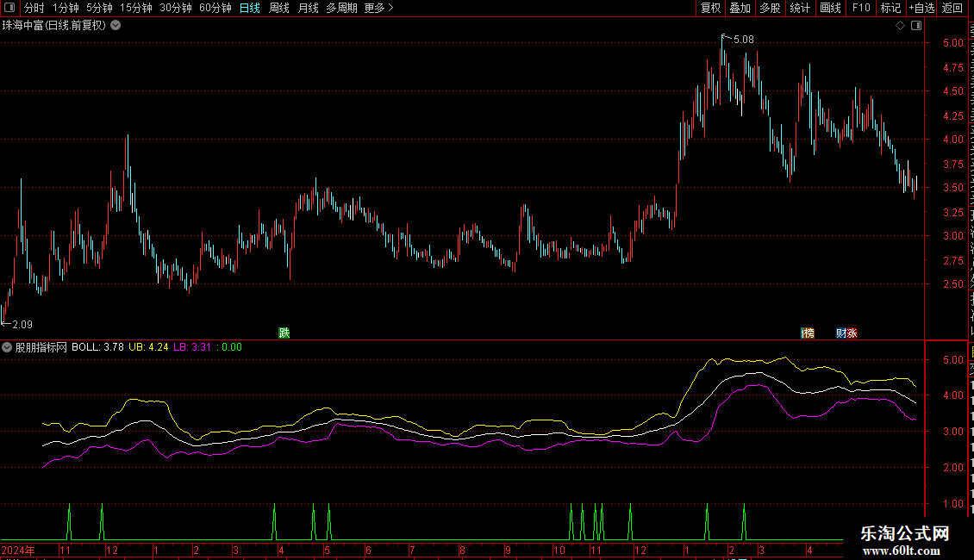Click the 2.50 price axis label
Image resolution: width=974 pixels, height=560 pixels.
point(952,284)
